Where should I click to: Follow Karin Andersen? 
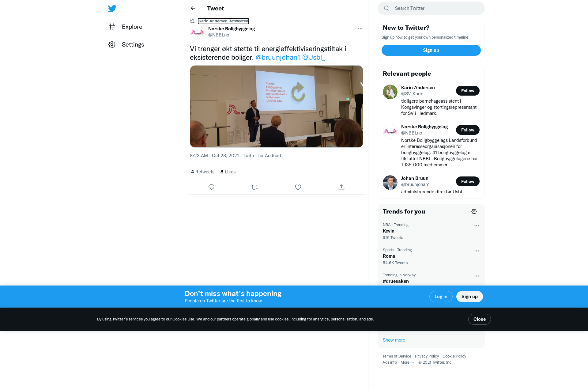[468, 91]
